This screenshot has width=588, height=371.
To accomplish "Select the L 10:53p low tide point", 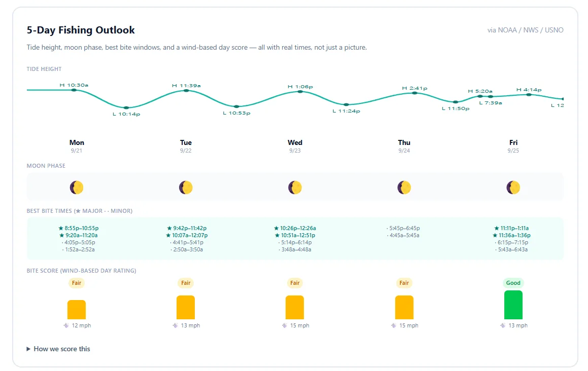I will click(236, 107).
